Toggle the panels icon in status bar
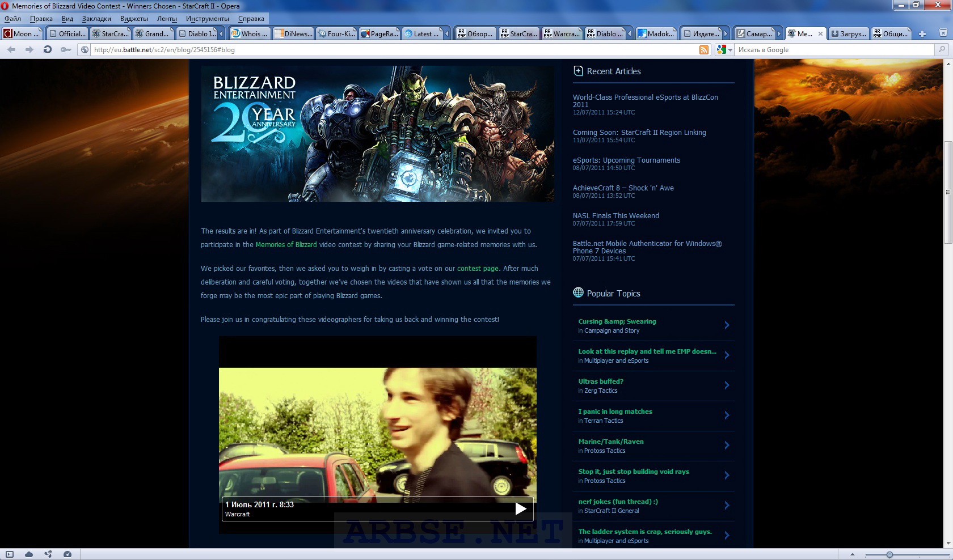The width and height of the screenshot is (953, 560). 10,554
